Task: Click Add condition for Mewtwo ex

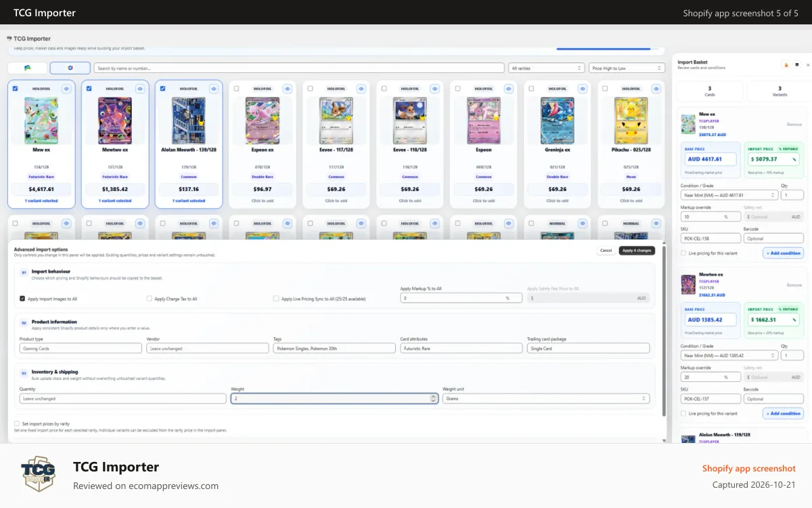Action: (783, 413)
